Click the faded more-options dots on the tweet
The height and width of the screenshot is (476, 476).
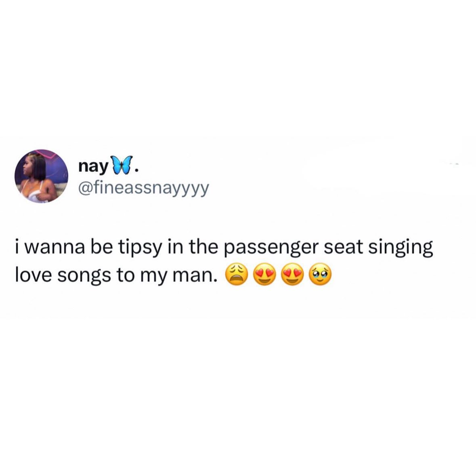[x=454, y=164]
